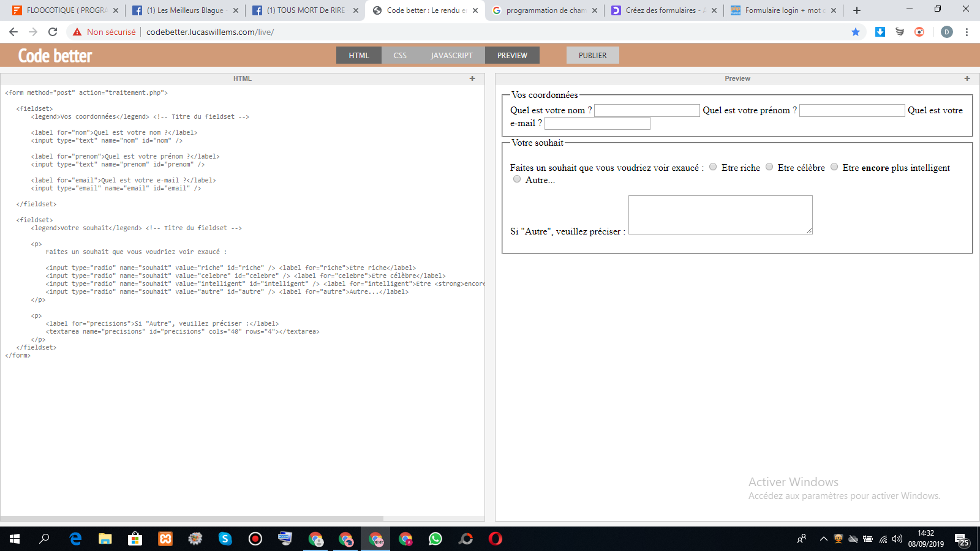
Task: Choose the "Autre..." radio option
Action: [x=517, y=179]
